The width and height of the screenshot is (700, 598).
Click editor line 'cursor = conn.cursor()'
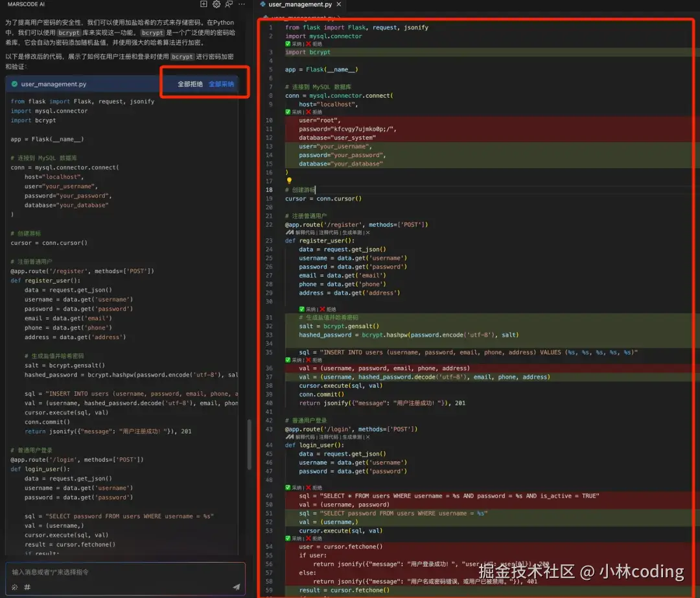323,198
